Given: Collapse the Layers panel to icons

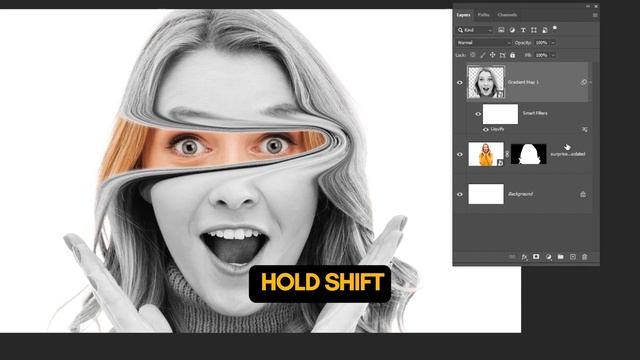Looking at the screenshot, I should click(588, 6).
